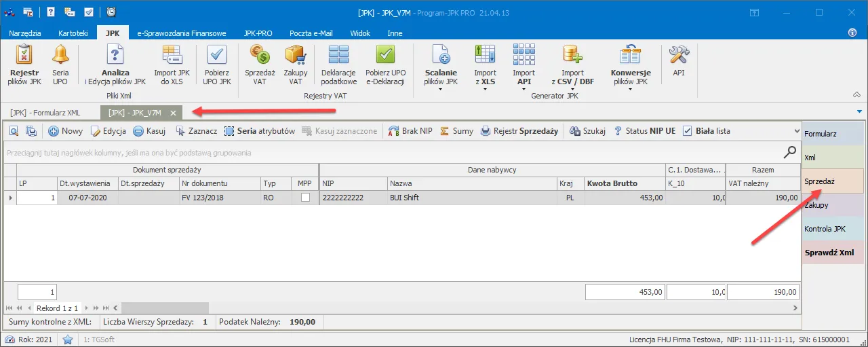Image resolution: width=868 pixels, height=347 pixels.
Task: Click Kasuj to delete record
Action: click(149, 131)
